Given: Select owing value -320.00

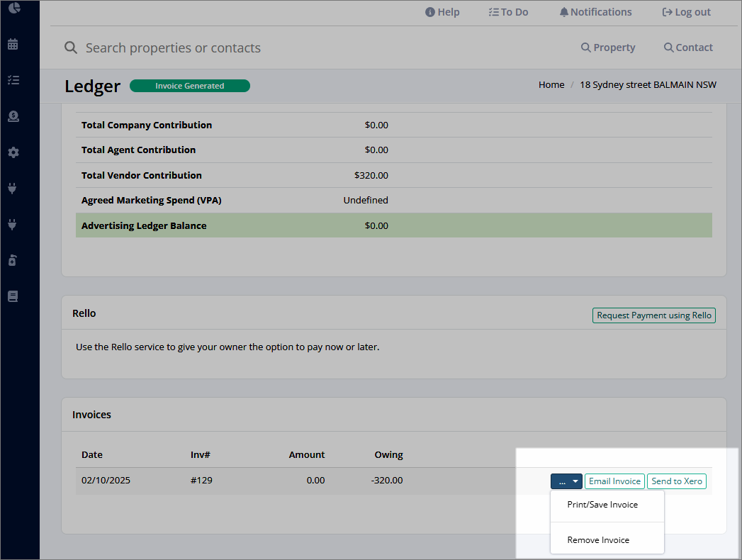Looking at the screenshot, I should pos(387,481).
